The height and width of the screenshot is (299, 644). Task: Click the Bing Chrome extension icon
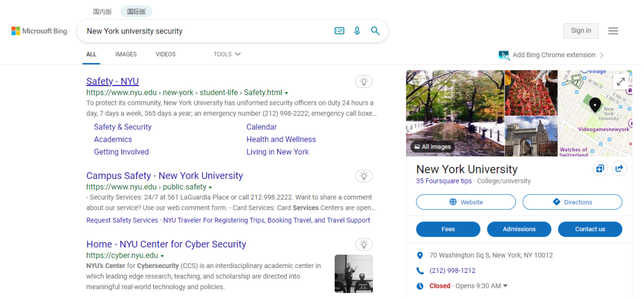[x=504, y=55]
